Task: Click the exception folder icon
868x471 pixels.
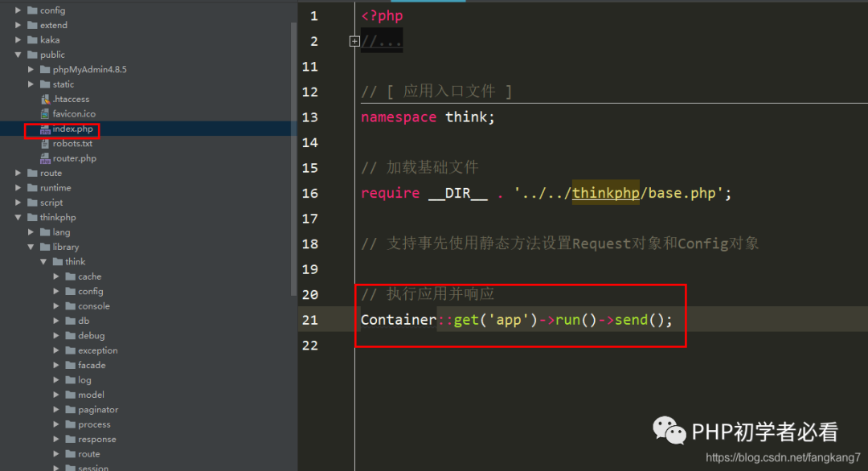Action: 70,350
